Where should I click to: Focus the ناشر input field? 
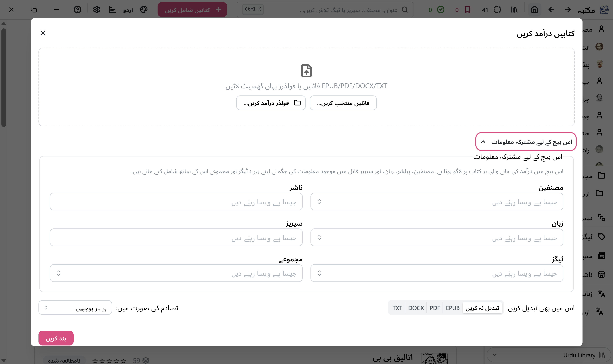(176, 202)
